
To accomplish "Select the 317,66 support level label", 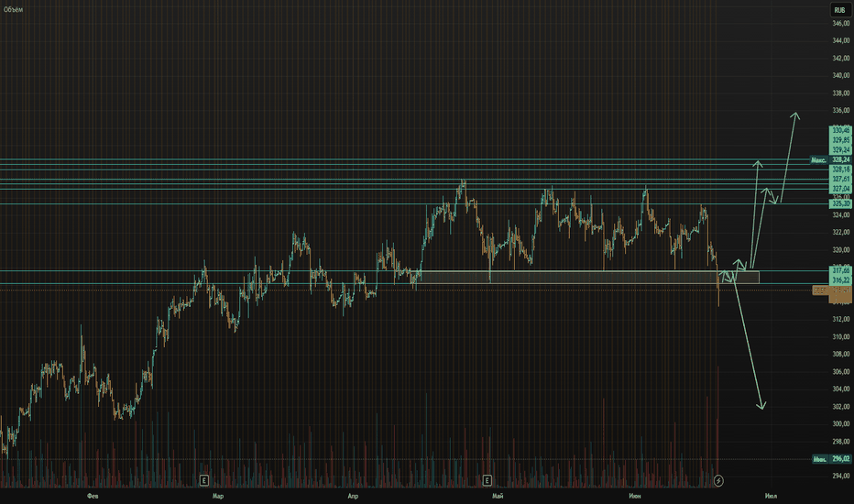I will point(840,270).
